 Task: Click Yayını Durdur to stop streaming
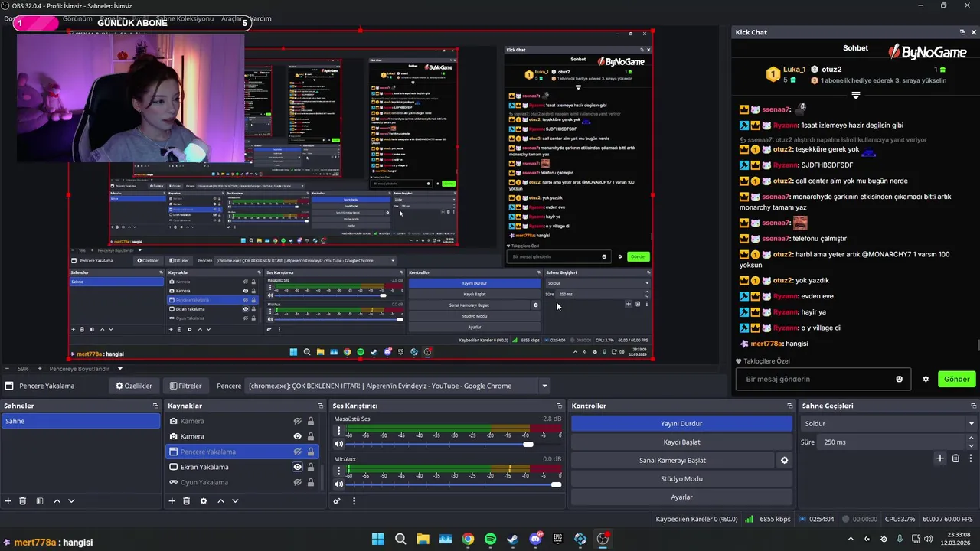(681, 423)
